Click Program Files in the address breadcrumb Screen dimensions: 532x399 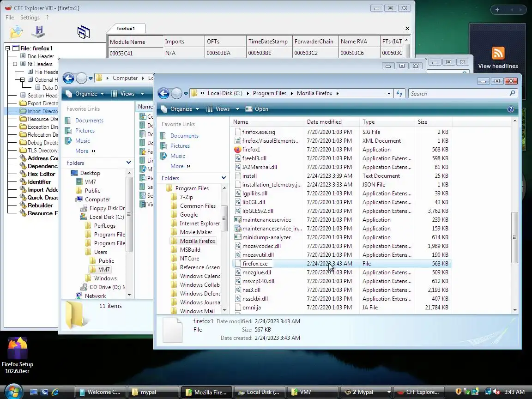[269, 93]
